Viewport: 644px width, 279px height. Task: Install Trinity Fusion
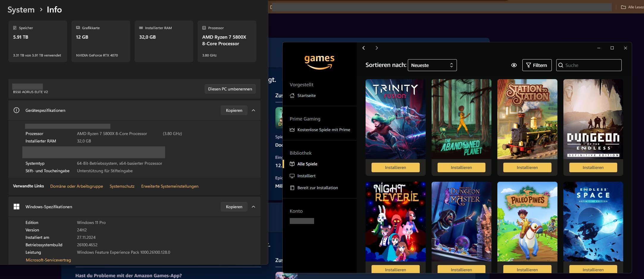395,167
